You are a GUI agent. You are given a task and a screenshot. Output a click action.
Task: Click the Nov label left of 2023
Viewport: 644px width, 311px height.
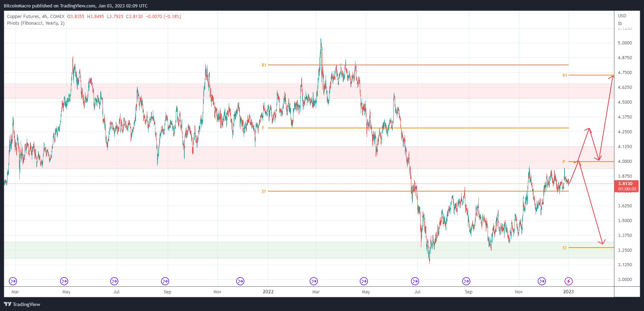tap(519, 292)
